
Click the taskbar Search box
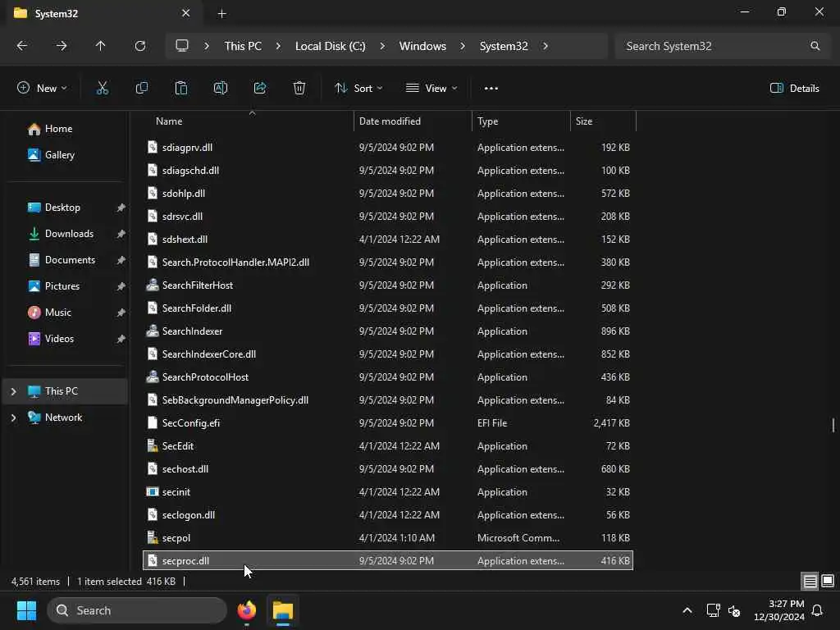click(137, 610)
